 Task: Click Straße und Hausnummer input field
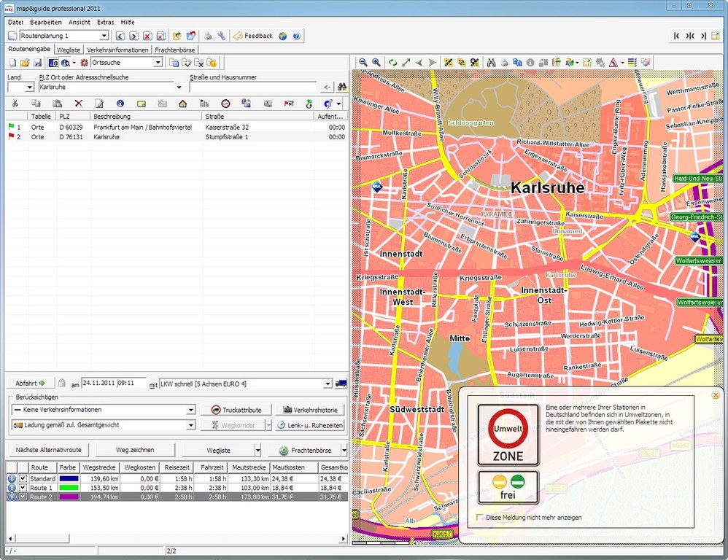253,87
